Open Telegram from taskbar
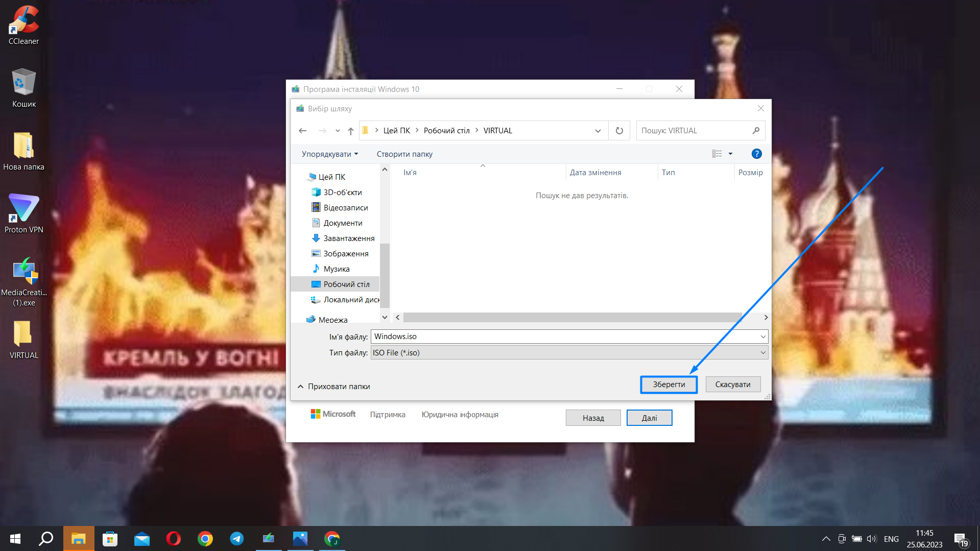The width and height of the screenshot is (980, 551). [x=236, y=539]
